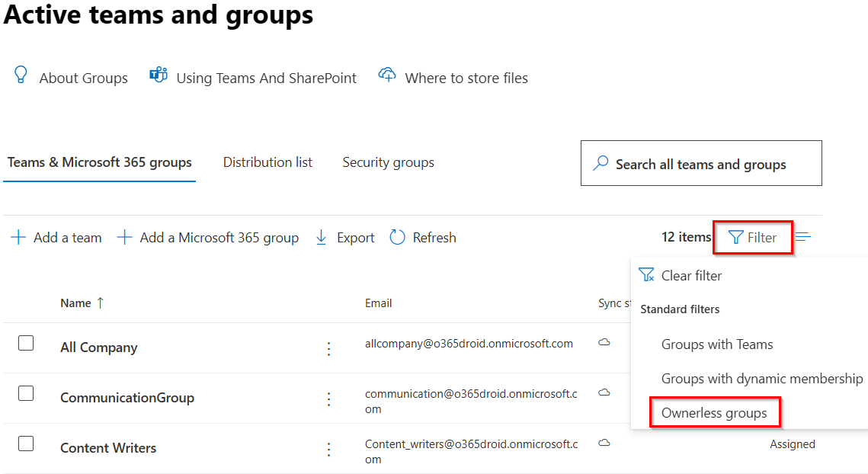868x474 pixels.
Task: Select the Ownerless groups filter option
Action: pos(713,412)
